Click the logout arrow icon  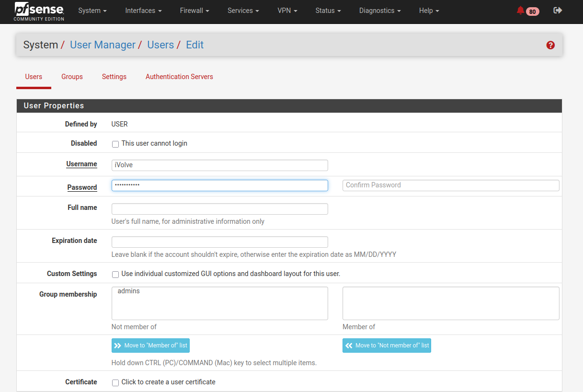(x=558, y=10)
